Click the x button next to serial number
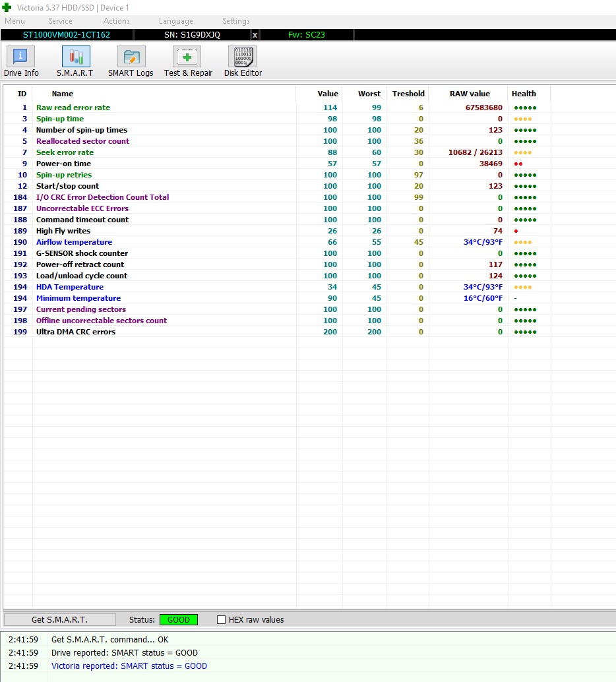616x682 pixels. point(255,34)
